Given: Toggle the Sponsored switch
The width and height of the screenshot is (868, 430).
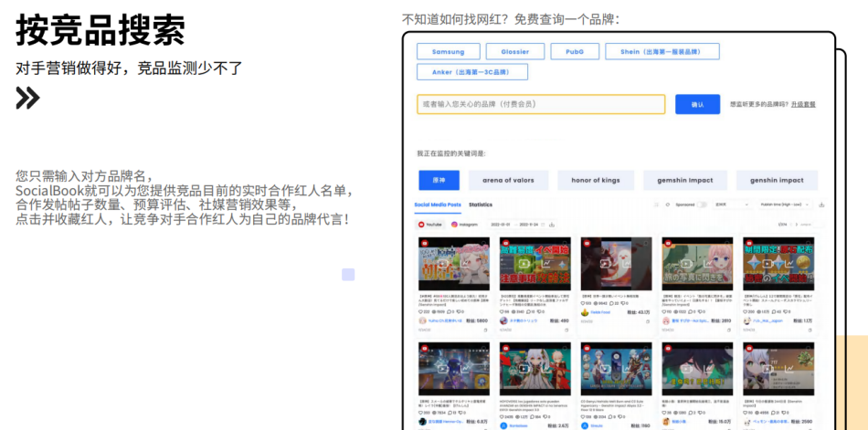Looking at the screenshot, I should coord(702,205).
